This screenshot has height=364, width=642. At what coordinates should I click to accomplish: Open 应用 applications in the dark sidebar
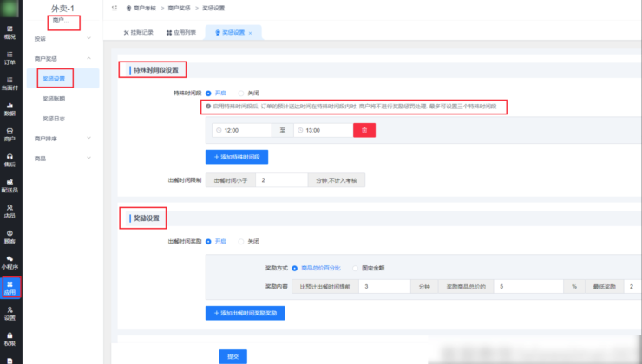(10, 288)
